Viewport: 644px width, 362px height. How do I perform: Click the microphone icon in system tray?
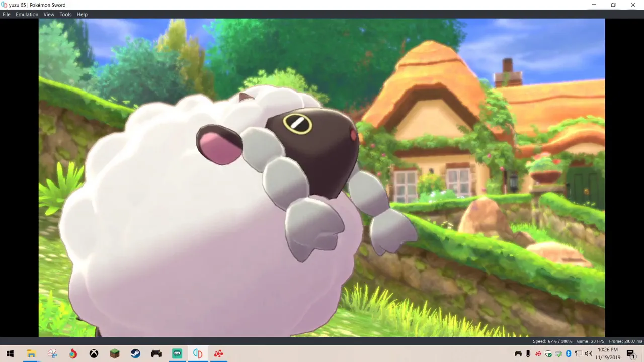(x=528, y=353)
